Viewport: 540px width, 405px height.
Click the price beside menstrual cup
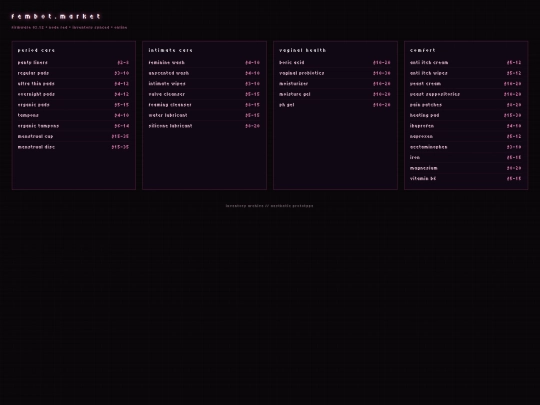(120, 136)
